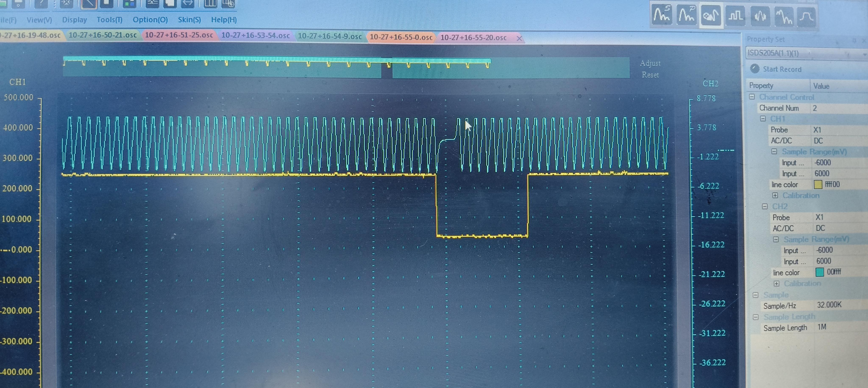The image size is (868, 388).
Task: Click Reset beside the waveform overview
Action: [650, 75]
